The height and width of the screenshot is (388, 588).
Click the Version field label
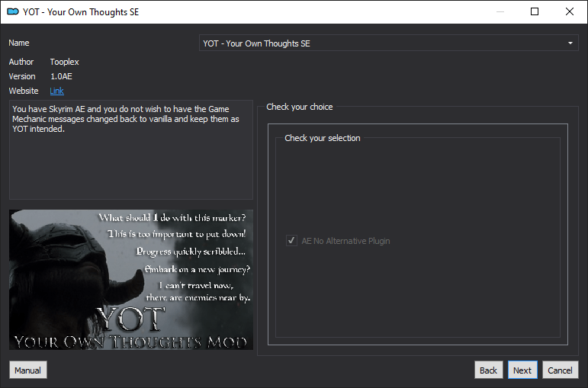(x=22, y=76)
